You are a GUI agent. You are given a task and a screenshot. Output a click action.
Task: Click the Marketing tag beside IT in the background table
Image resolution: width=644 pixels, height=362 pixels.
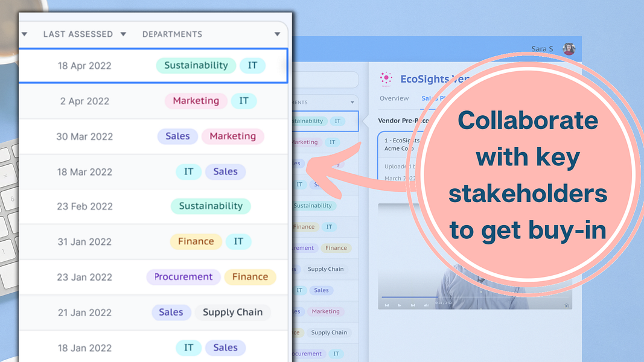point(306,142)
